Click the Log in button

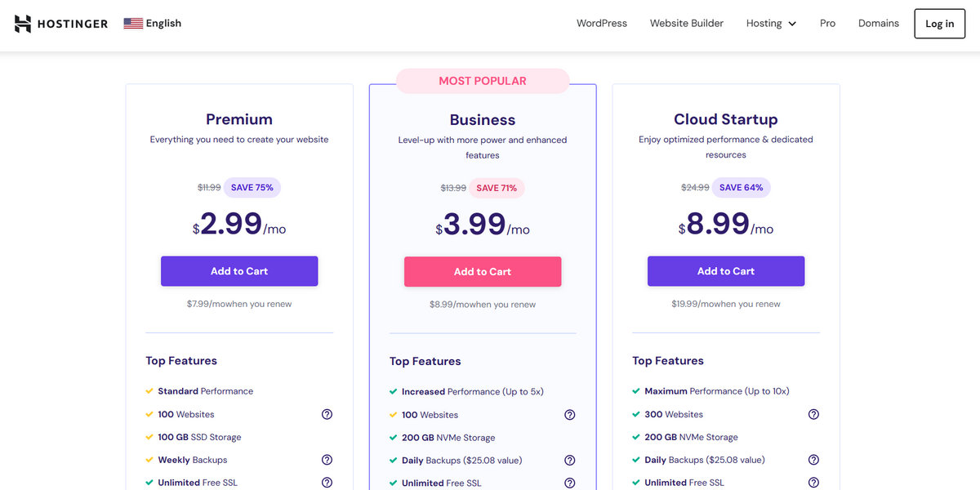pos(939,24)
